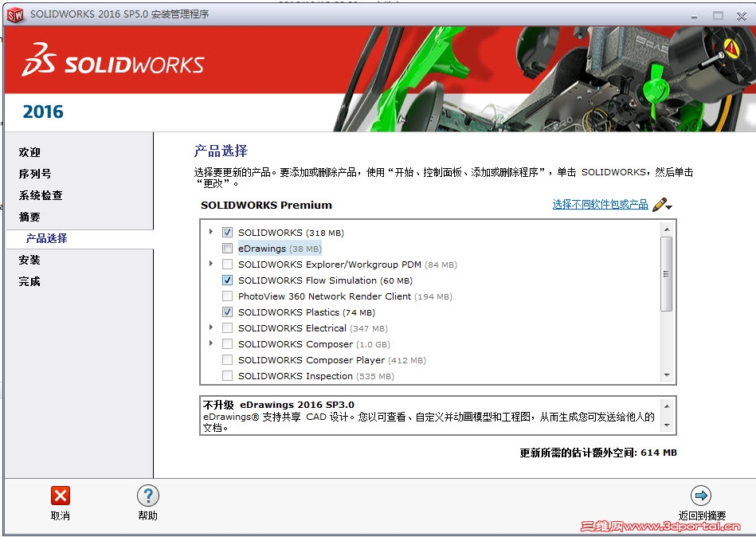The width and height of the screenshot is (756, 537).
Task: Click the 不升级 eDrawings 2016 SP3.0 text
Action: point(279,405)
